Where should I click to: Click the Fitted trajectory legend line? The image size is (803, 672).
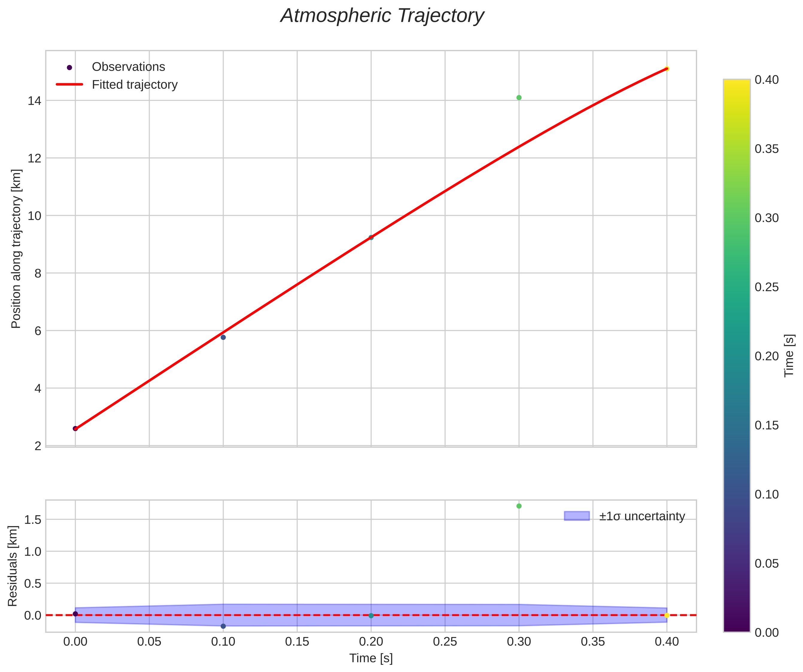69,85
